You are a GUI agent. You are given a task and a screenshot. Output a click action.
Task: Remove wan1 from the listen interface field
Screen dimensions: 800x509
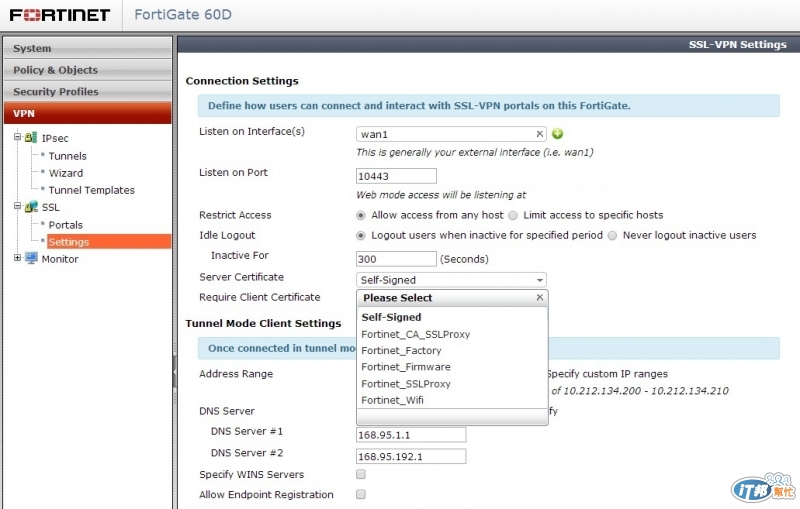point(539,134)
